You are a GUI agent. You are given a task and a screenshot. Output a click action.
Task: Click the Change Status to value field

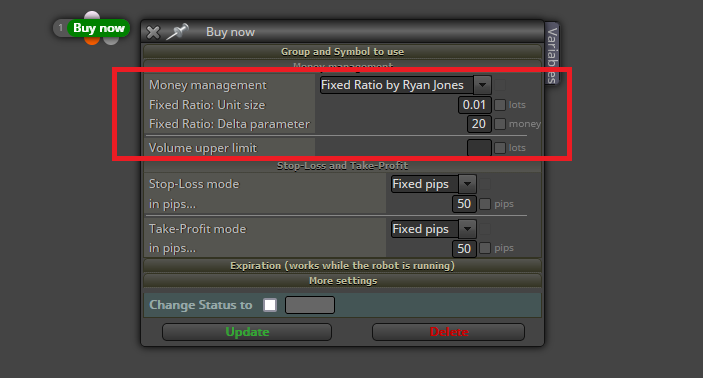click(x=310, y=305)
